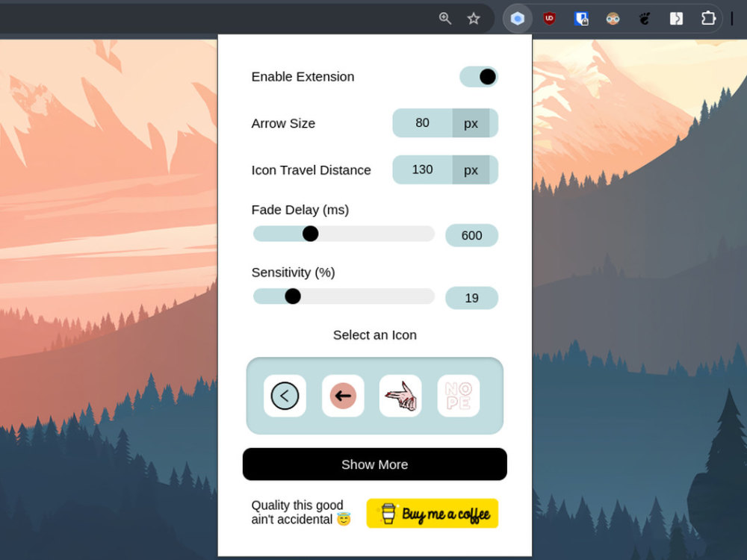The image size is (747, 560).
Task: Click the Sensitivity (%) label
Action: coord(294,273)
